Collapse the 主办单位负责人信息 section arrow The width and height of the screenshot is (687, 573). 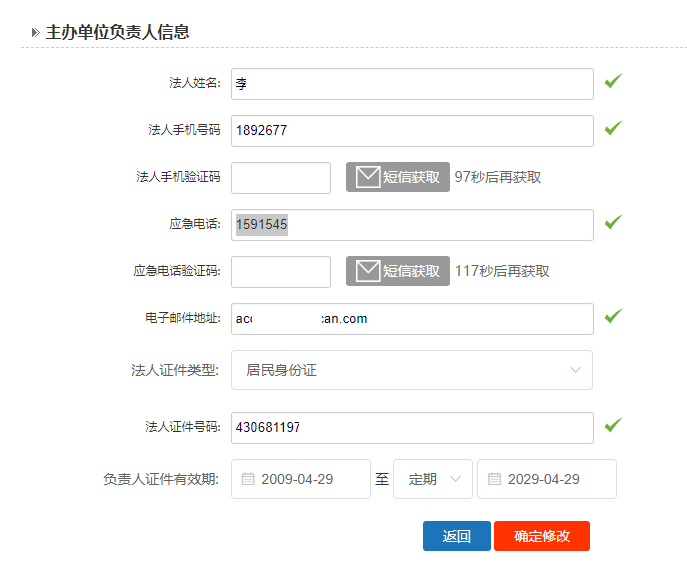35,32
